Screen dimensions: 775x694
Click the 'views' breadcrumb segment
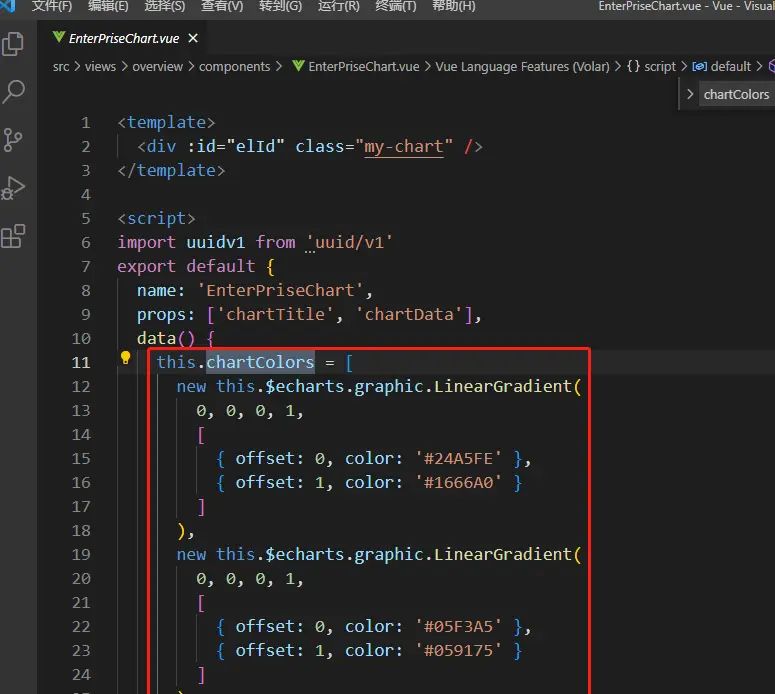[100, 66]
